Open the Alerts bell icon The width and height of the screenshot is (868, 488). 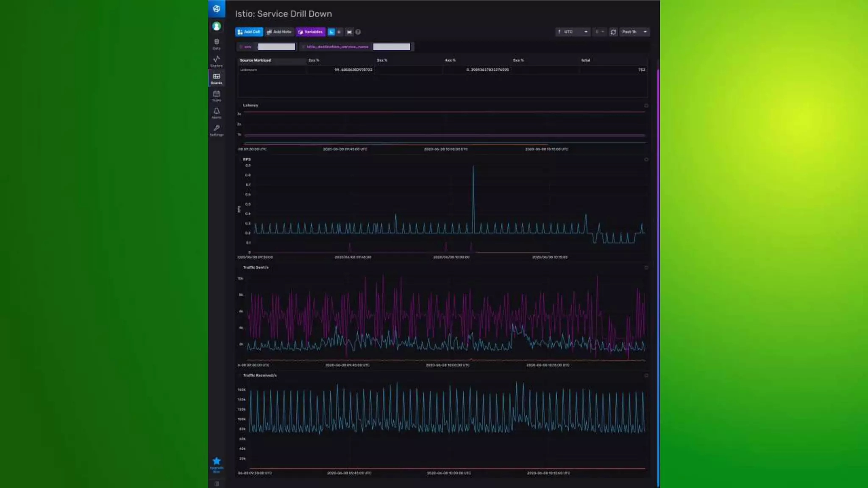pos(216,113)
